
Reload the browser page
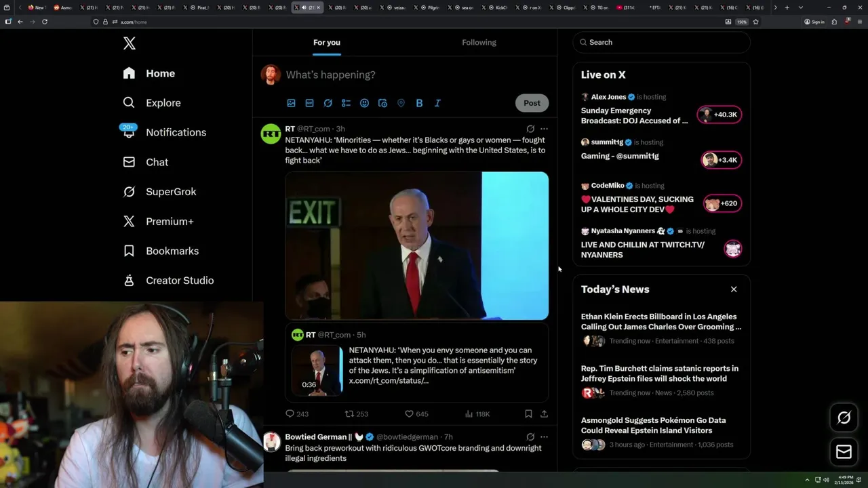(45, 22)
